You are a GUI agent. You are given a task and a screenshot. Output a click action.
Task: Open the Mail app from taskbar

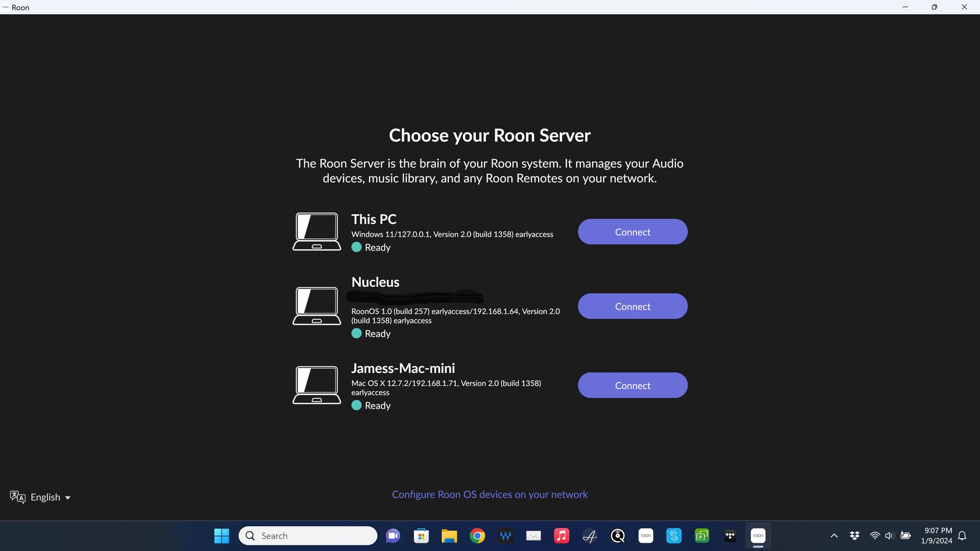point(533,536)
